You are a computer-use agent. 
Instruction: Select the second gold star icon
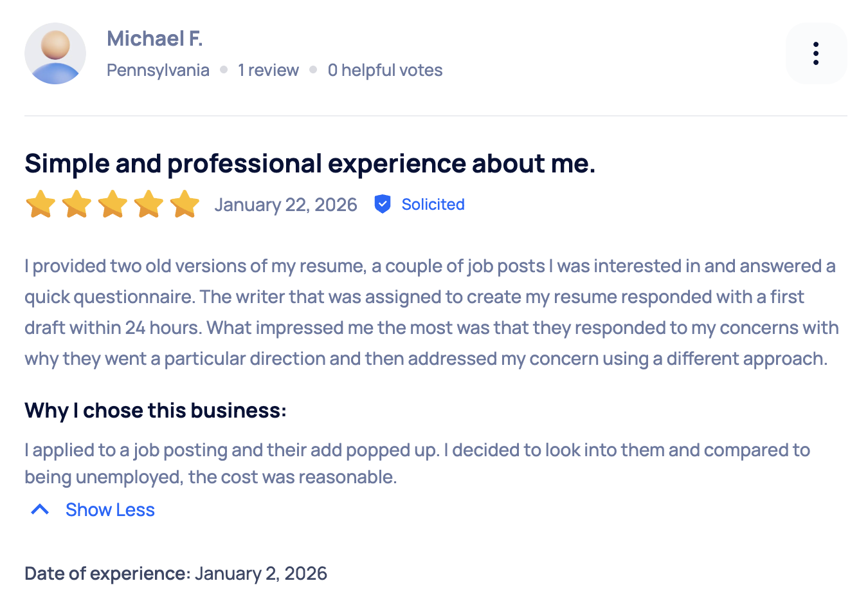77,204
